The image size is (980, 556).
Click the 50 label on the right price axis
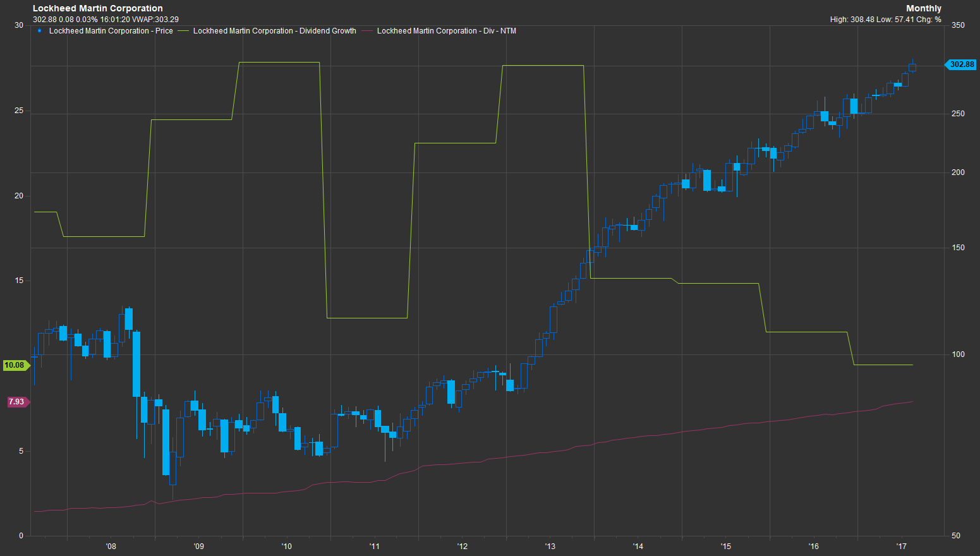coord(956,536)
